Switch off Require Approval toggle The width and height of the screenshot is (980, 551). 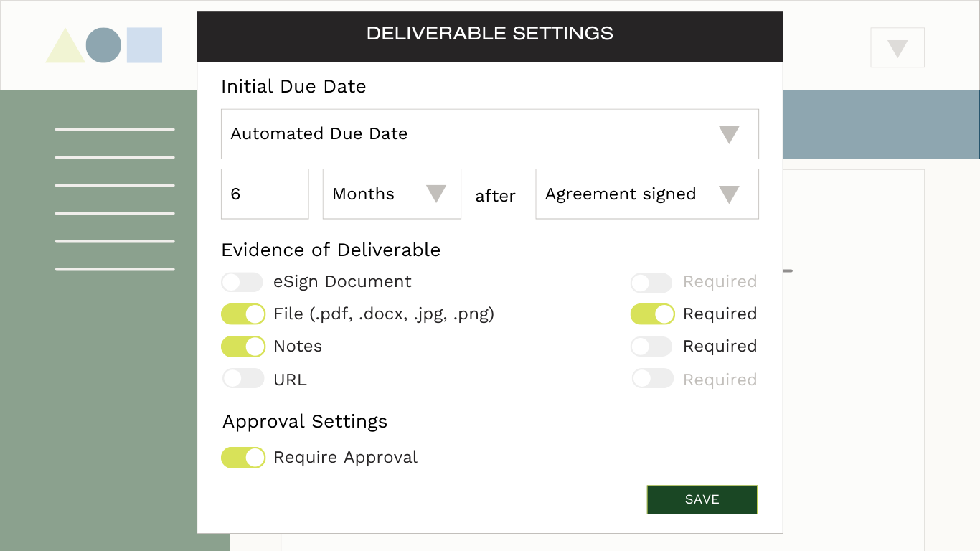pyautogui.click(x=242, y=458)
